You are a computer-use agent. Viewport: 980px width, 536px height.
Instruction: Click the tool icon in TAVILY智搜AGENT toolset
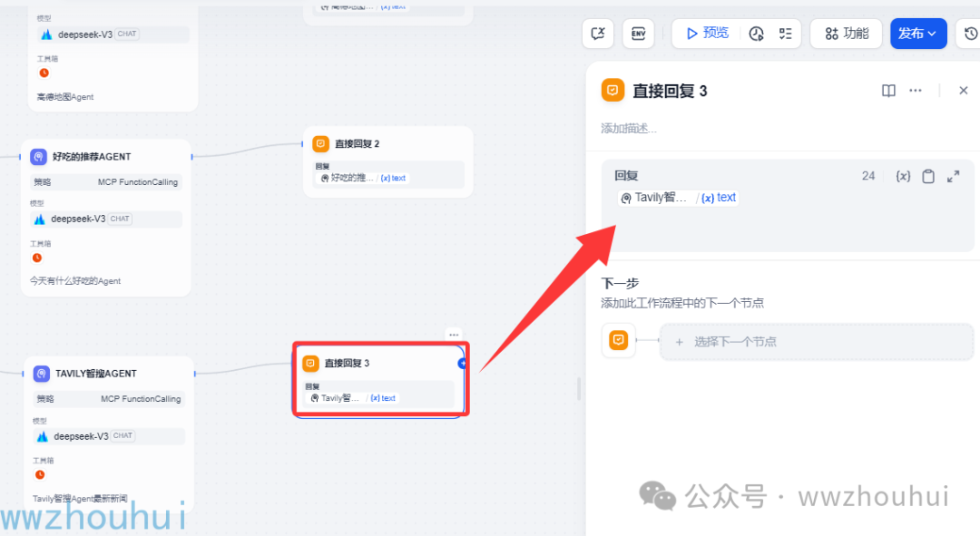coord(40,474)
